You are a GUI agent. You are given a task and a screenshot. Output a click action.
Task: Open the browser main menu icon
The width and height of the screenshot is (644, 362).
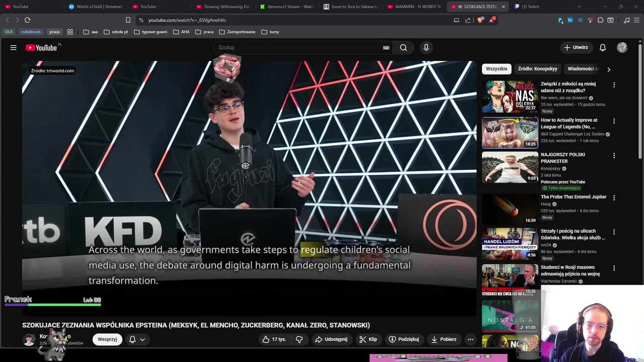pyautogui.click(x=636, y=20)
